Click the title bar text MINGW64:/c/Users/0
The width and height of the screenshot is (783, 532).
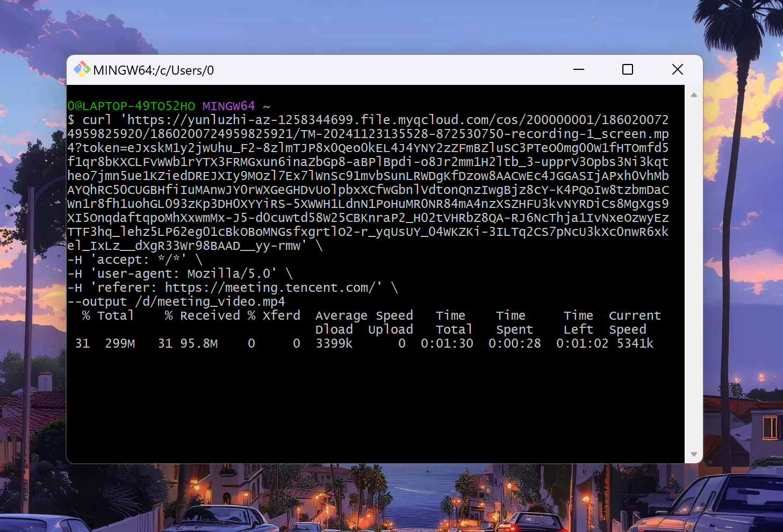coord(154,70)
